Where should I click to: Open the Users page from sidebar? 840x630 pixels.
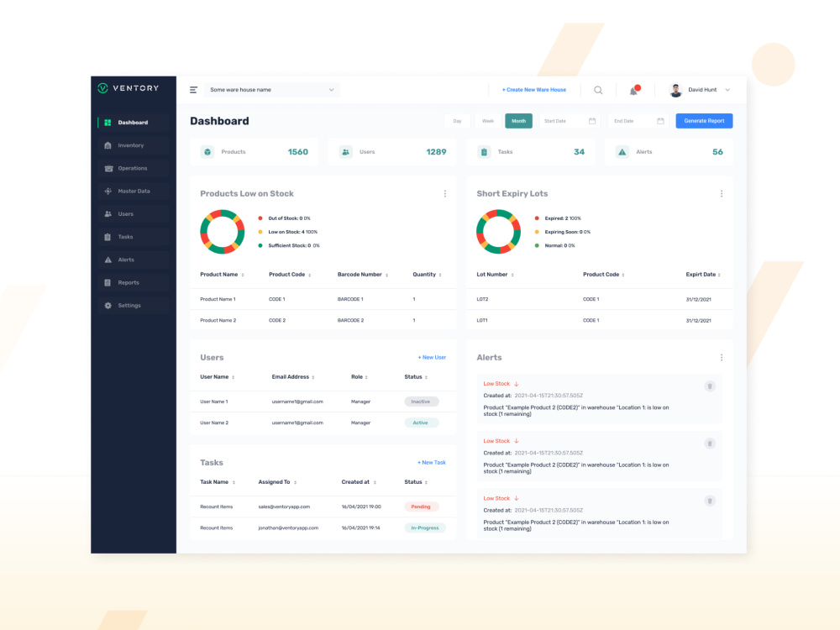coord(134,213)
